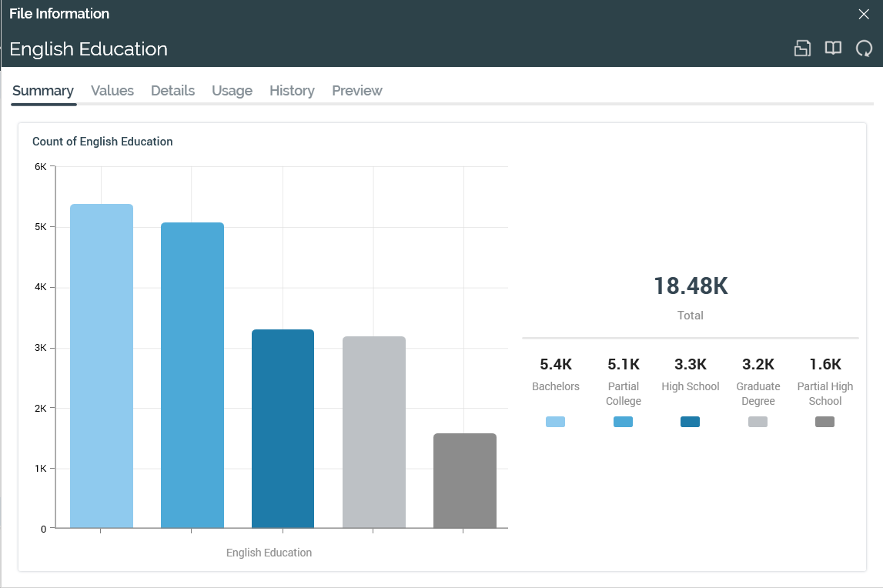Viewport: 883px width, 588px height.
Task: Open the book icon in header
Action: (x=833, y=48)
